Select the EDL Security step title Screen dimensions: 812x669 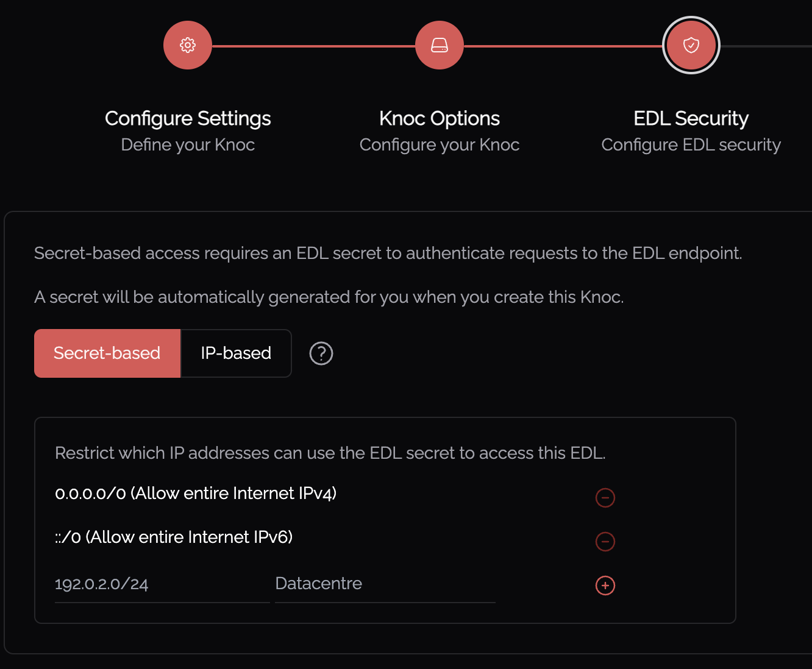[x=691, y=118]
